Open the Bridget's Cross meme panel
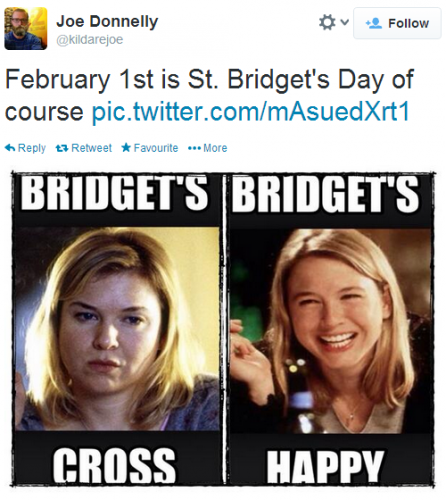The image size is (446, 500). (x=117, y=328)
